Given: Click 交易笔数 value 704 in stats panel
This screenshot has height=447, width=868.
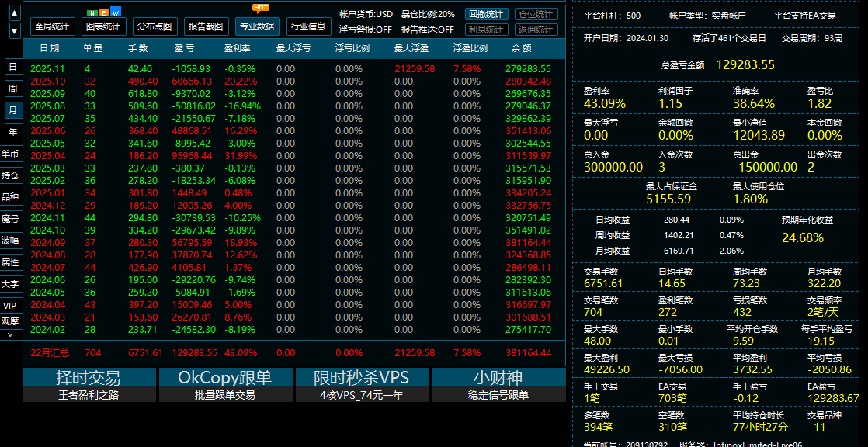Looking at the screenshot, I should tap(593, 312).
